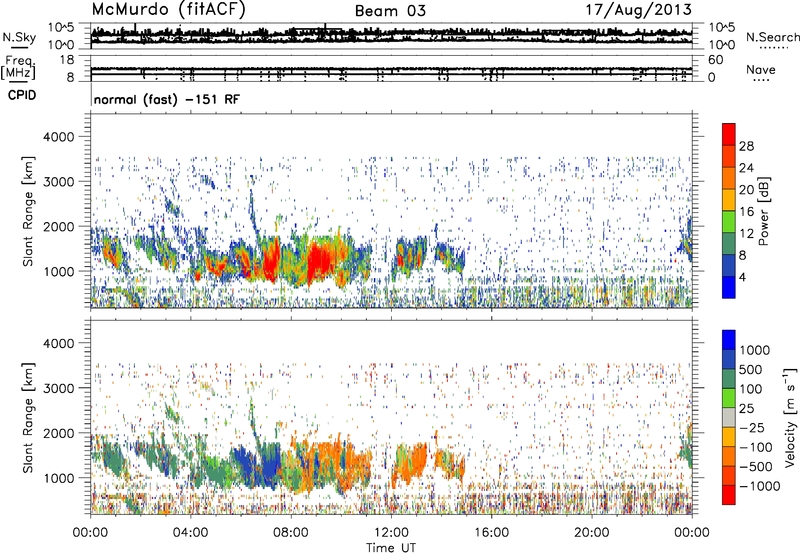Click the orange velocity patch near 13:00
The image size is (800, 554).
(413, 463)
